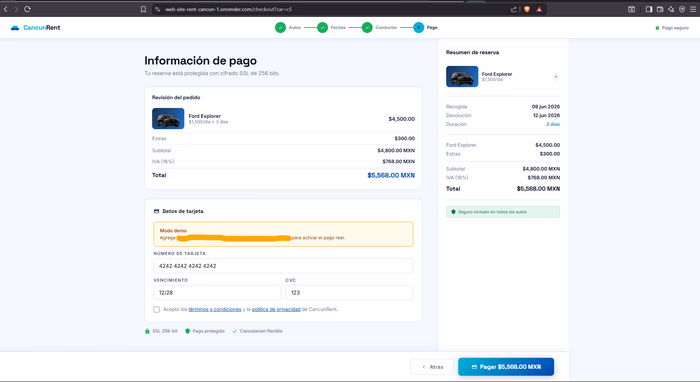Click Ford Explorer thumbnail in Revisión del pedido
This screenshot has width=700, height=382.
tap(168, 119)
